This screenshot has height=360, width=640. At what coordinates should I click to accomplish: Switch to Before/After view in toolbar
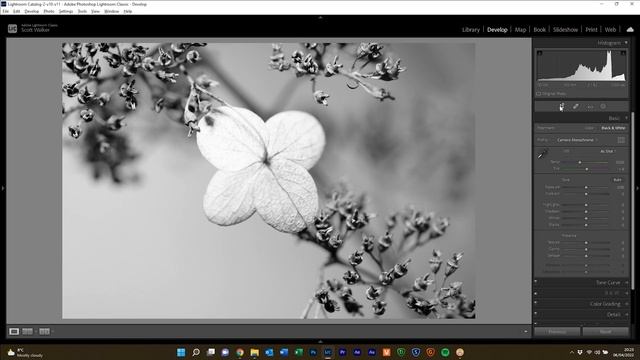point(44,331)
